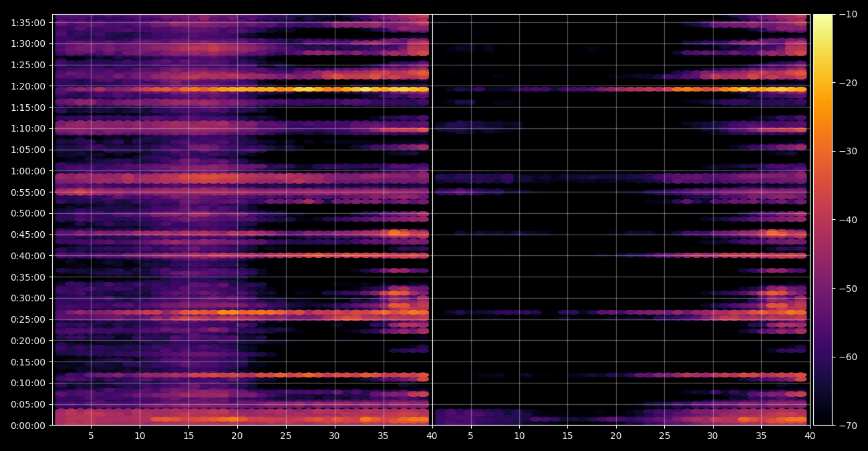Select the 1:15:00 y-axis tick label
The height and width of the screenshot is (451, 868).
[28, 108]
